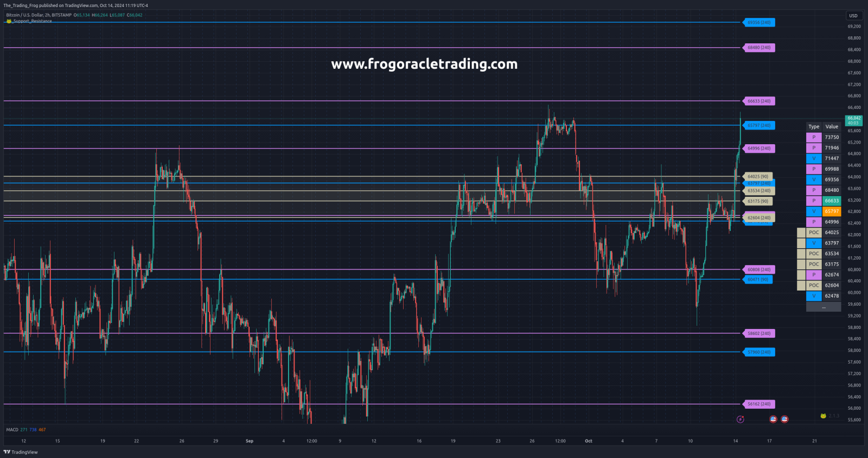This screenshot has height=458, width=868.
Task: Click the 2.1.3 version text
Action: tap(834, 416)
